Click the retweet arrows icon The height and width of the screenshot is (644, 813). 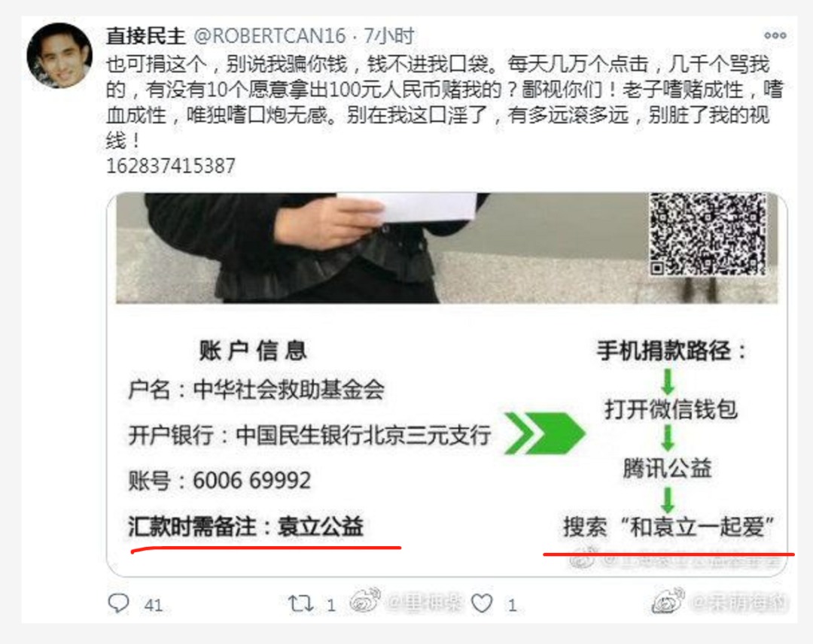300,603
